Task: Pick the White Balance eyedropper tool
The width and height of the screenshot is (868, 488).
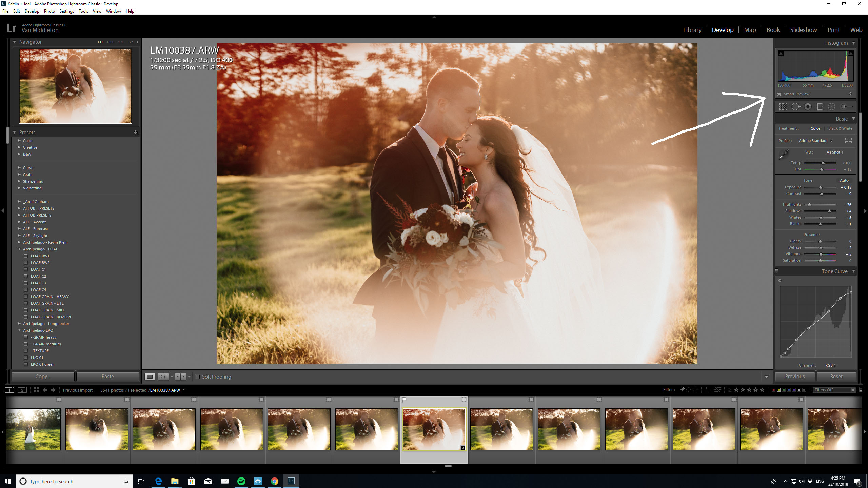Action: click(784, 154)
